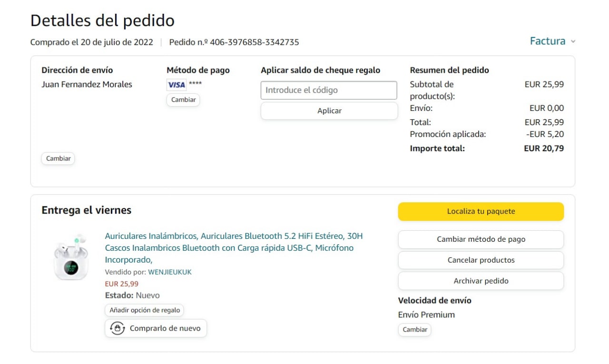Focus the gift card code input field
Screen dimensions: 609x364
[x=328, y=90]
